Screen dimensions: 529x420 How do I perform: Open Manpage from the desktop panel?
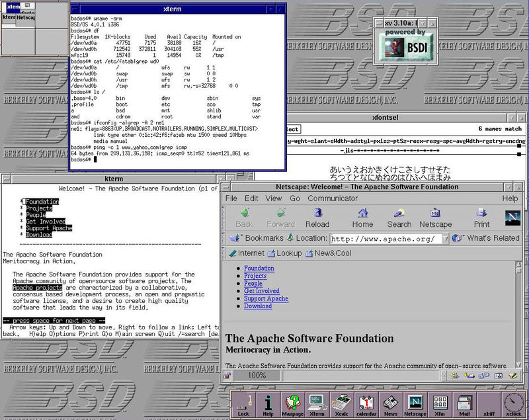click(x=292, y=405)
